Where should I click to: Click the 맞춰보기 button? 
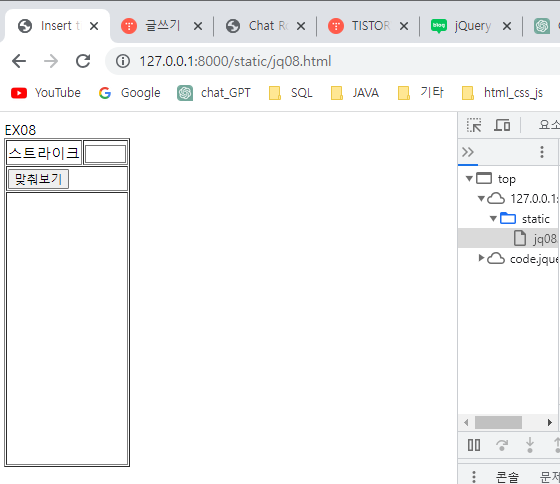tap(38, 179)
